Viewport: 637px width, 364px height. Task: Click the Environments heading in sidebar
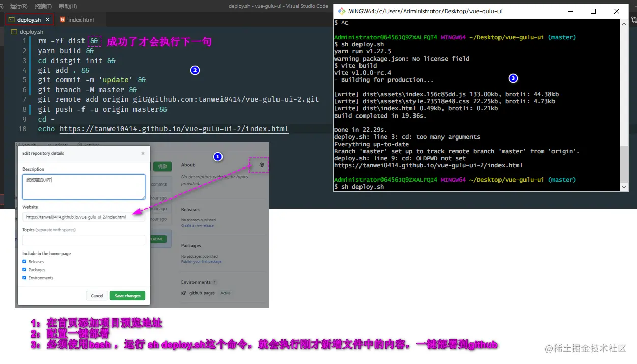pyautogui.click(x=196, y=282)
